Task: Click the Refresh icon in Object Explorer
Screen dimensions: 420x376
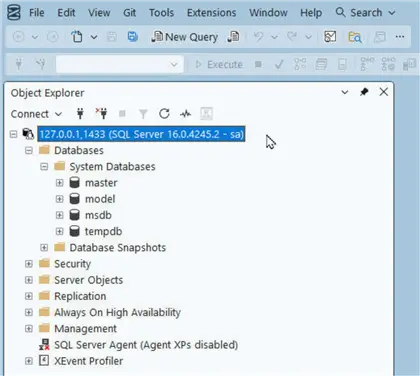Action: (x=164, y=114)
